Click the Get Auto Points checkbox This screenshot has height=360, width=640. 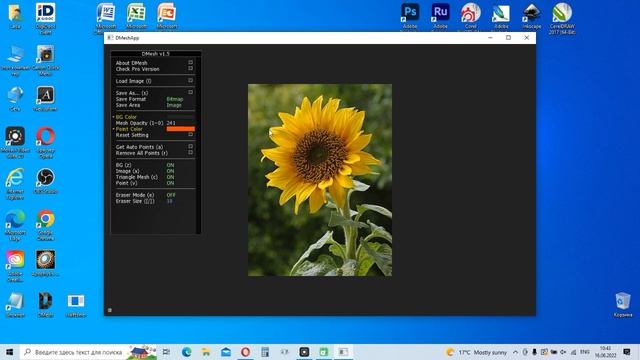[190, 147]
